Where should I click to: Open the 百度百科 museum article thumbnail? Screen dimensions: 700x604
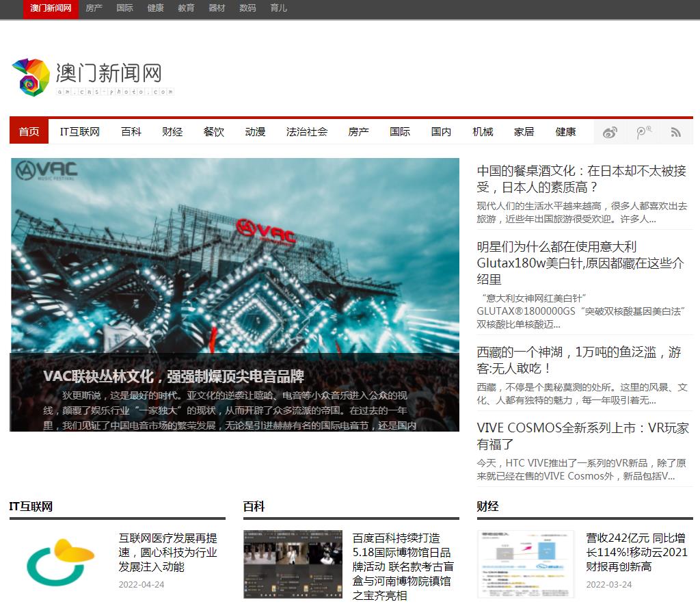[293, 564]
